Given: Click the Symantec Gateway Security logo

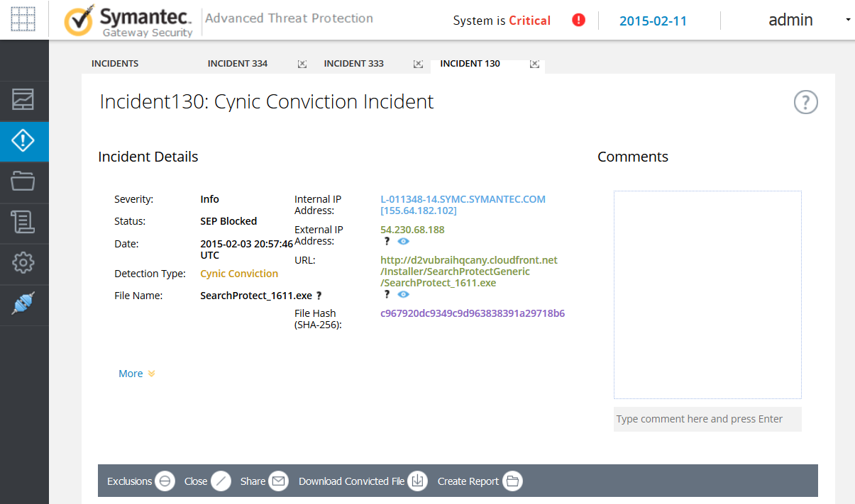Looking at the screenshot, I should coord(128,22).
